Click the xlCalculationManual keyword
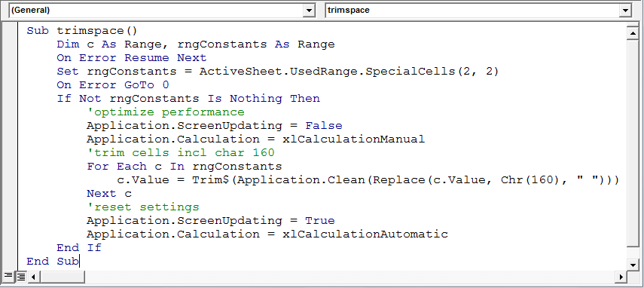Viewport: 644px width, 288px height. click(353, 139)
